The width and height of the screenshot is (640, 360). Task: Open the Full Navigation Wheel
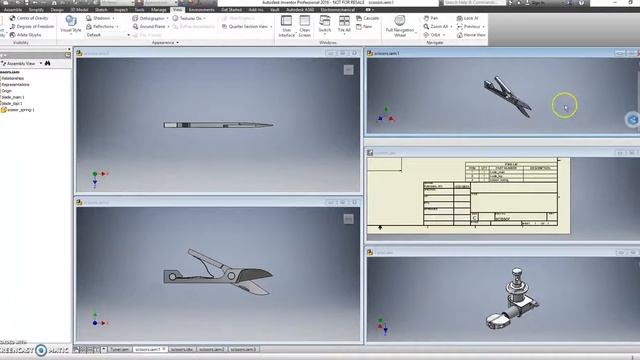point(400,26)
